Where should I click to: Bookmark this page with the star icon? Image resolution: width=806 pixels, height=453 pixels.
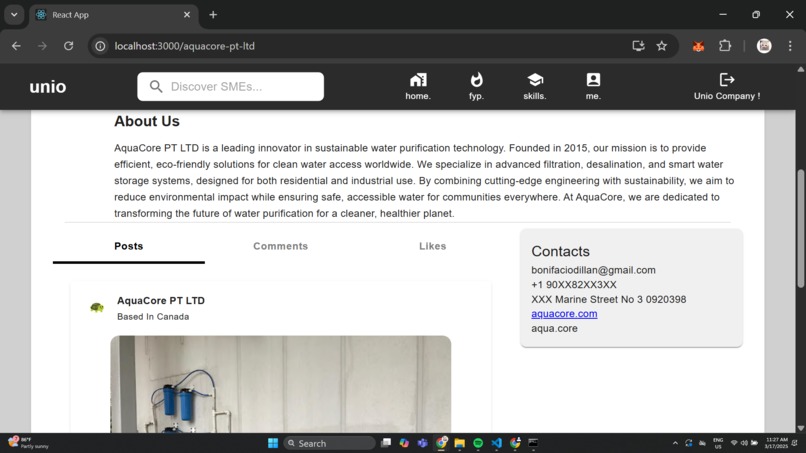click(662, 46)
